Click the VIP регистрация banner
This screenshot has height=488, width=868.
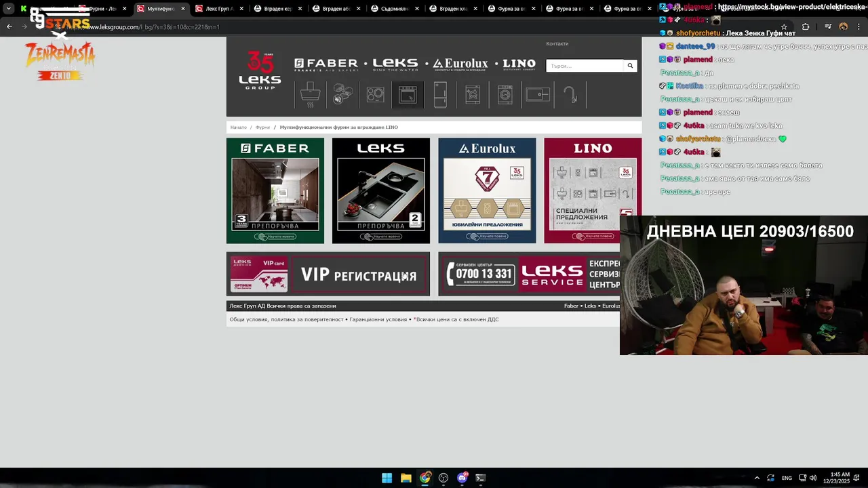tap(328, 274)
